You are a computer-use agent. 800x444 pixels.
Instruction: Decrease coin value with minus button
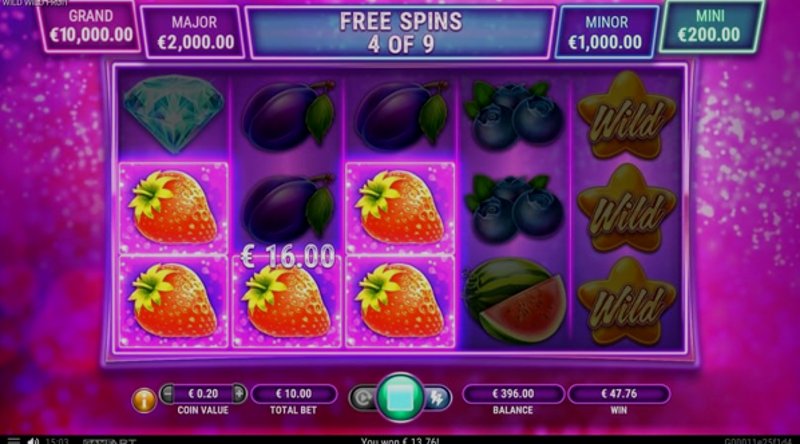(x=167, y=393)
